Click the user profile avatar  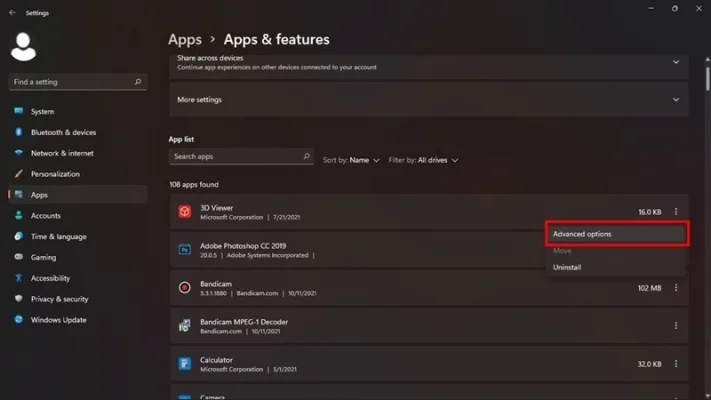click(x=23, y=46)
